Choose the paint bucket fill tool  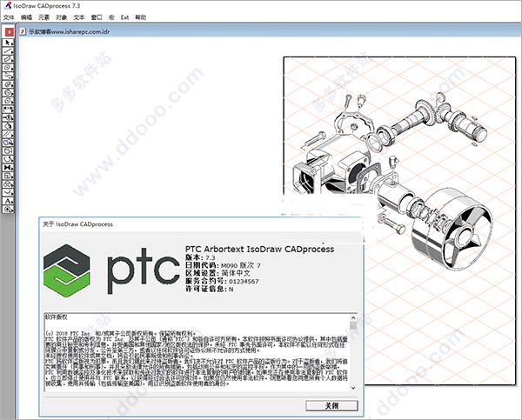[8, 126]
